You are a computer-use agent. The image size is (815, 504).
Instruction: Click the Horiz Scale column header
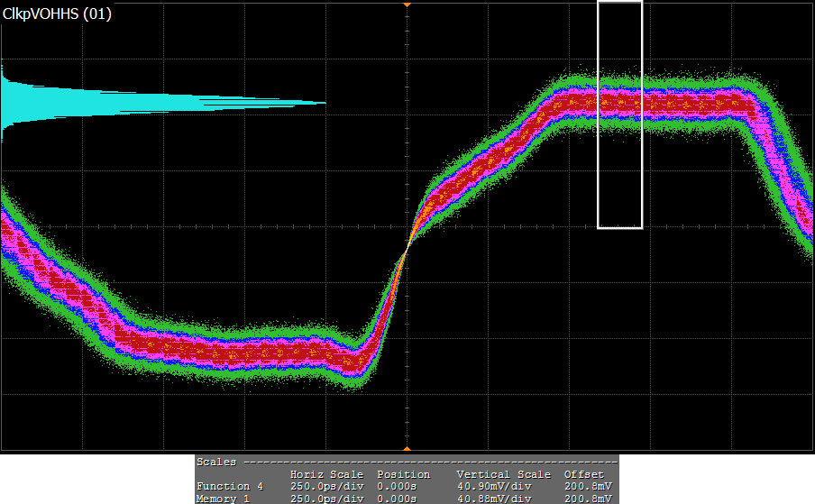point(326,474)
